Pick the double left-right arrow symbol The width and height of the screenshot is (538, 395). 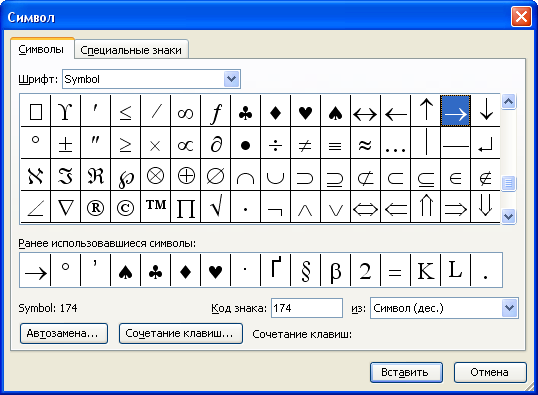[x=365, y=207]
